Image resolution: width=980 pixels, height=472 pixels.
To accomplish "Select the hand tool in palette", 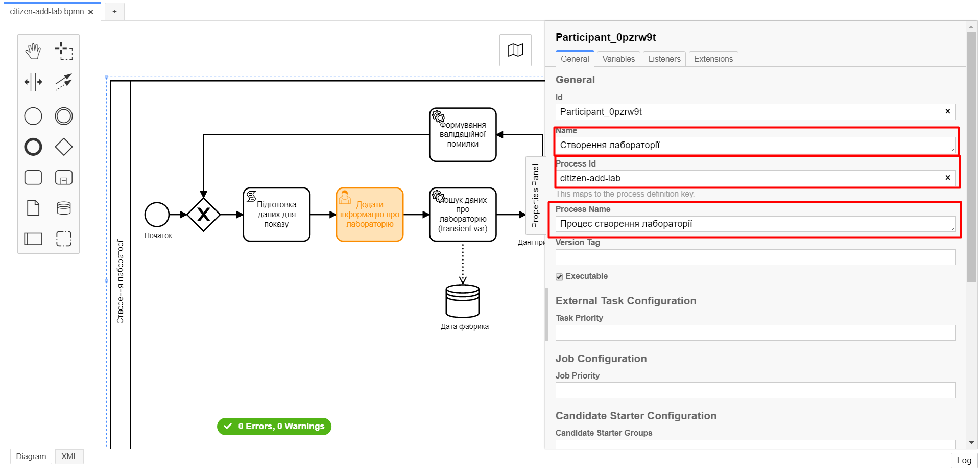I will (33, 51).
